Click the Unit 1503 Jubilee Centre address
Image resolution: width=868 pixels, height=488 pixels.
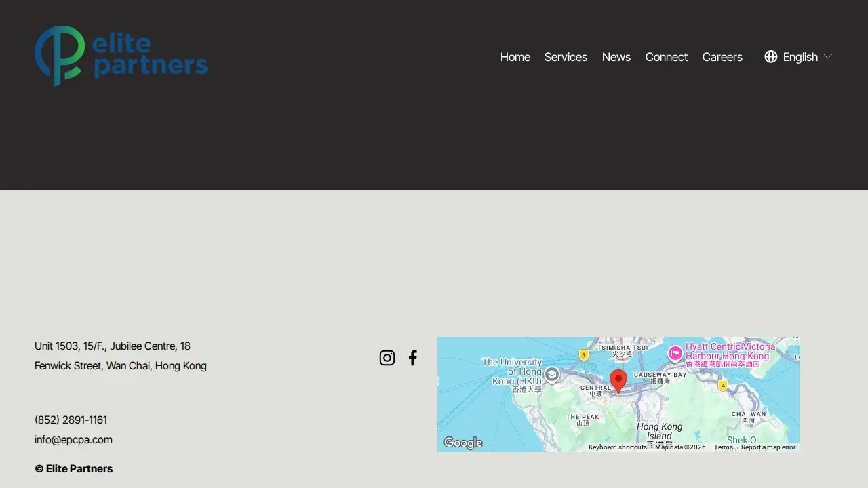point(121,356)
